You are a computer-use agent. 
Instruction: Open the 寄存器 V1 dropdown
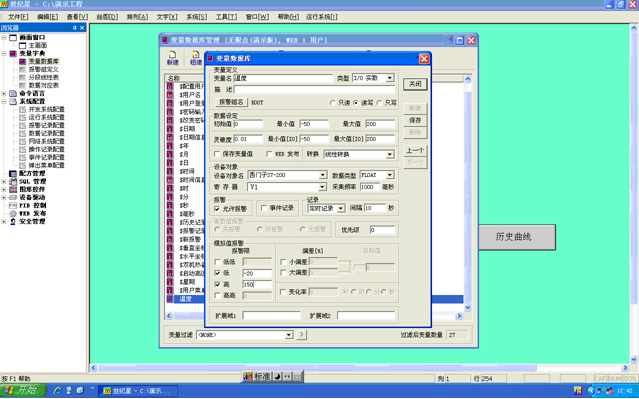click(x=323, y=187)
